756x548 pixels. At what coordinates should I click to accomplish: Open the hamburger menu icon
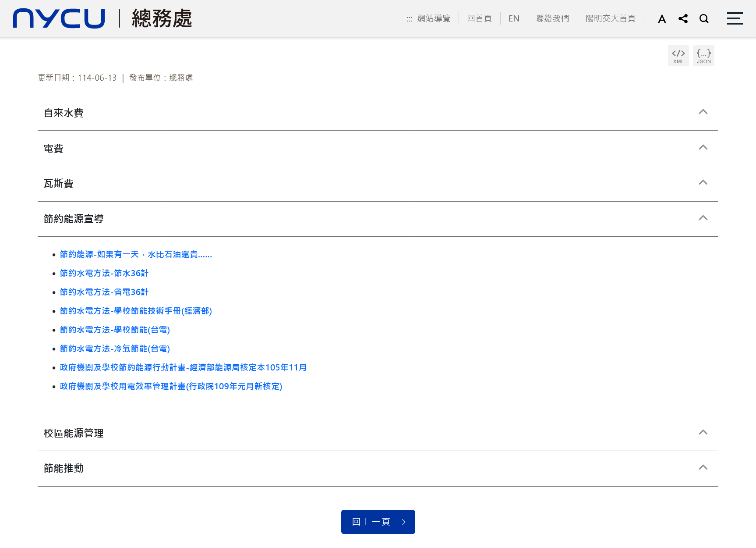click(x=735, y=18)
